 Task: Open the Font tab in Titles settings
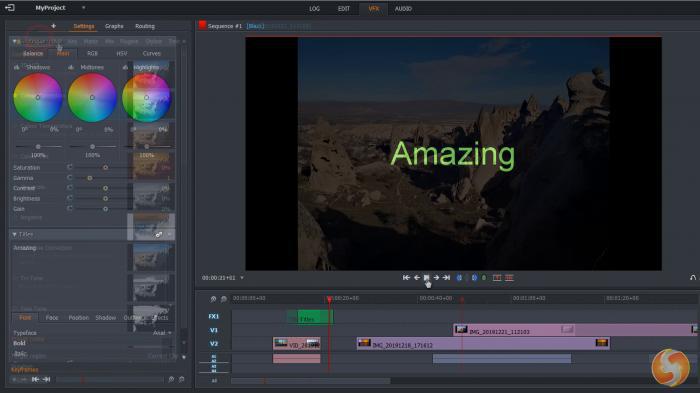(25, 318)
